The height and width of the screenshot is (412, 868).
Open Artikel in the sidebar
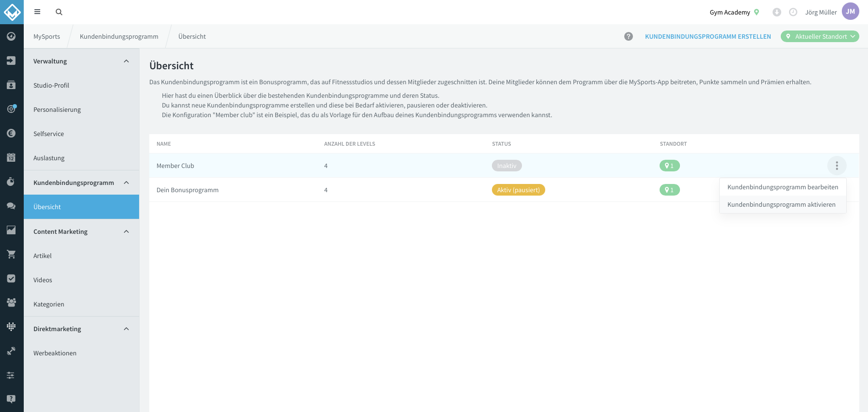pos(81,256)
